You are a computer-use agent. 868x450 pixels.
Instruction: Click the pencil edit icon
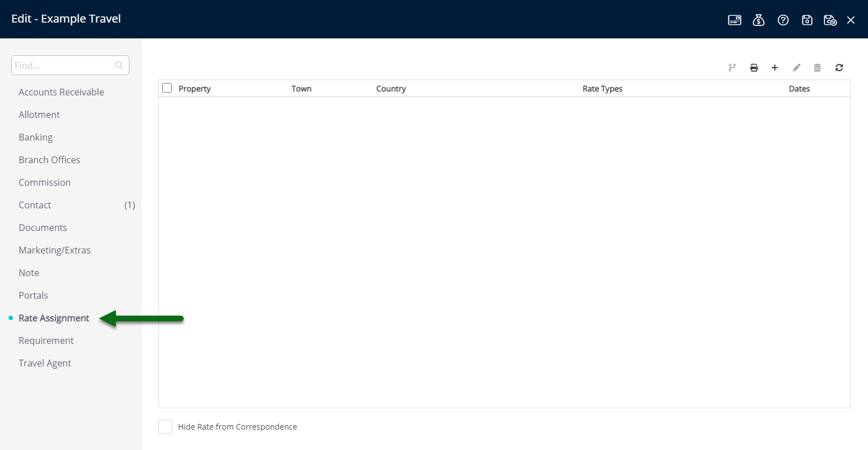click(x=797, y=68)
